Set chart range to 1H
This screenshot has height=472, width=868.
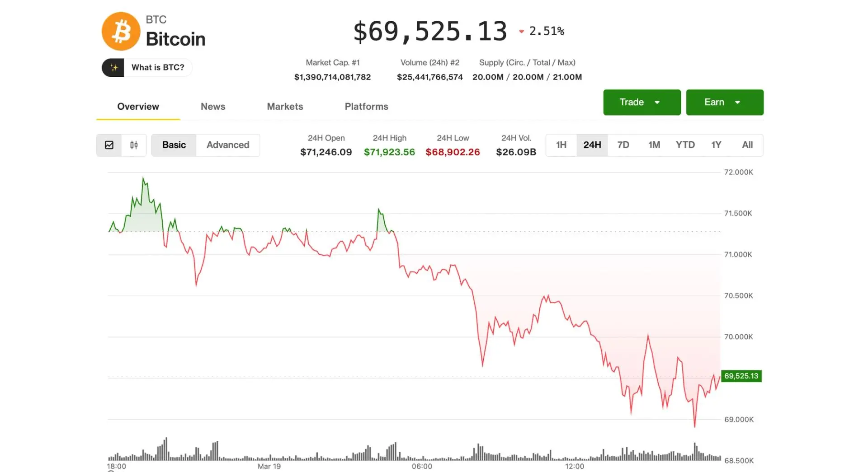(x=561, y=145)
